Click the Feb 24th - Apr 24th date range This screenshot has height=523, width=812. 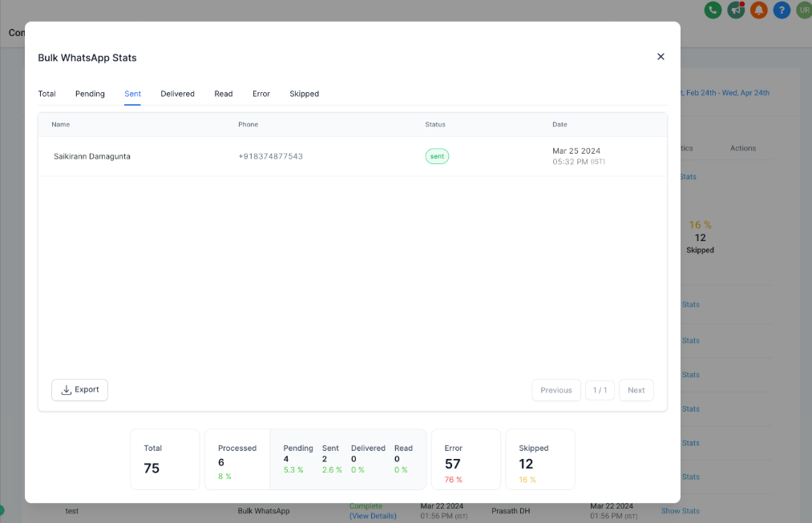pyautogui.click(x=725, y=93)
